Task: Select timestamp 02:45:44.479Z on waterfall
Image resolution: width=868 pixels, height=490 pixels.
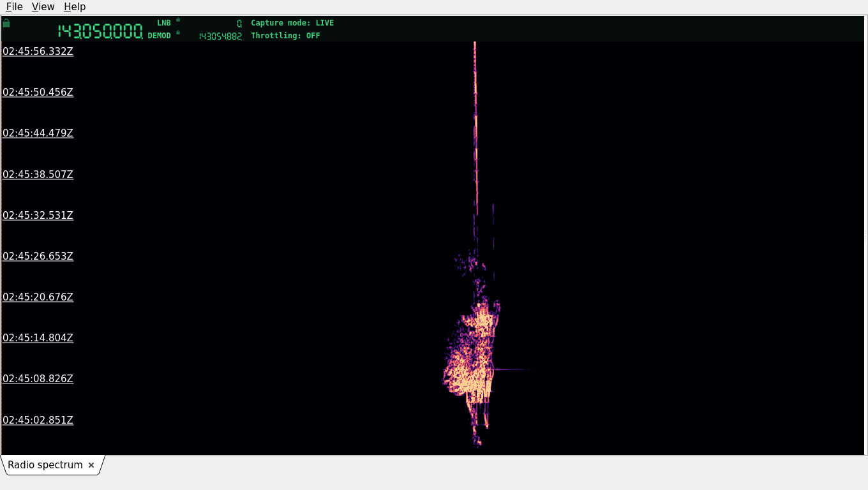Action: (38, 133)
